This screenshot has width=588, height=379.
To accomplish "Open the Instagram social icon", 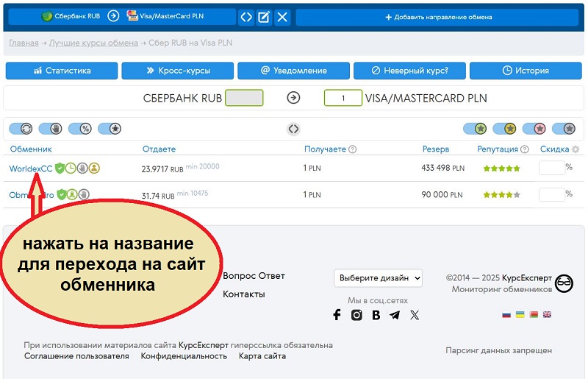I will (356, 315).
